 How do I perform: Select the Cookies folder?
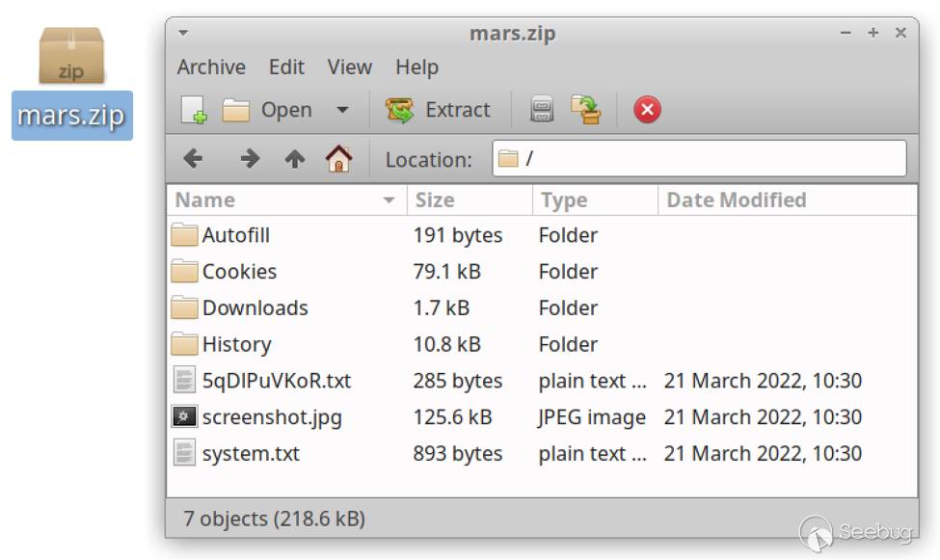click(239, 272)
